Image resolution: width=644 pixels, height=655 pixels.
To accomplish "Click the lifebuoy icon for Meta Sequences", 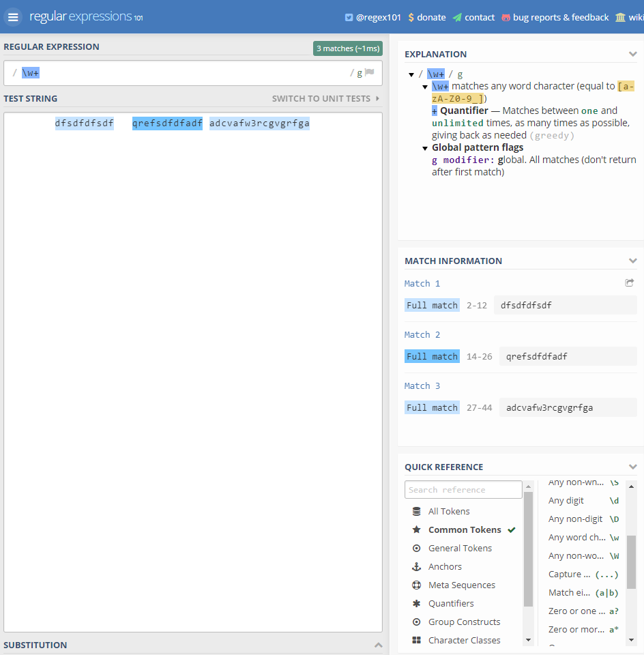I will tap(416, 585).
